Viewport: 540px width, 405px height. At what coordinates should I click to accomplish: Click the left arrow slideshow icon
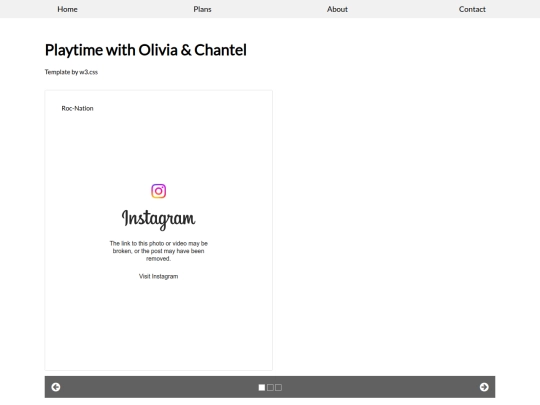[56, 387]
